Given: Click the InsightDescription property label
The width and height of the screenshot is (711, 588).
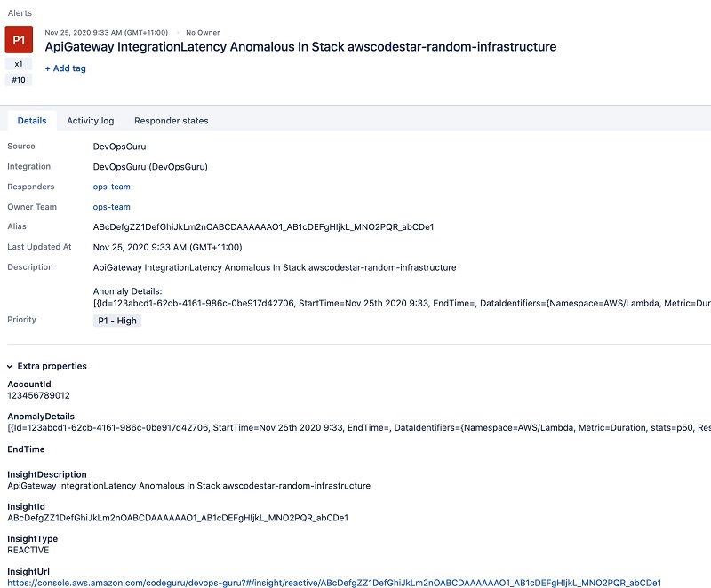Looking at the screenshot, I should point(47,474).
